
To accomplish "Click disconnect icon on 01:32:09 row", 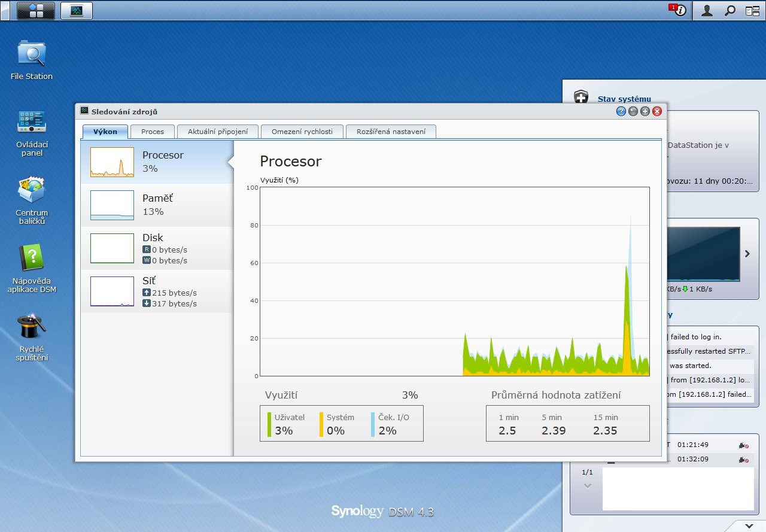I will 744,460.
